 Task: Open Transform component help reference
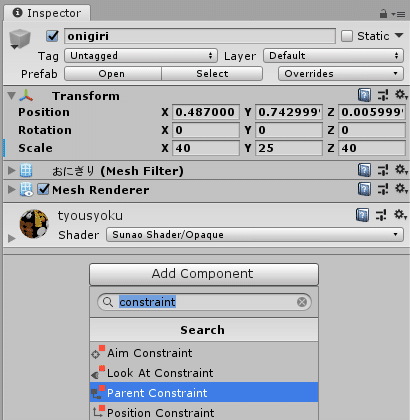pyautogui.click(x=364, y=95)
